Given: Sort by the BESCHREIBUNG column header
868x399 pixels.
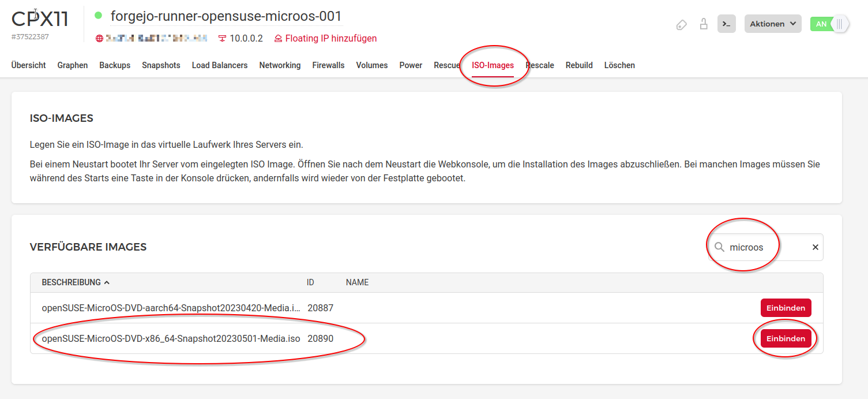Looking at the screenshot, I should [76, 282].
